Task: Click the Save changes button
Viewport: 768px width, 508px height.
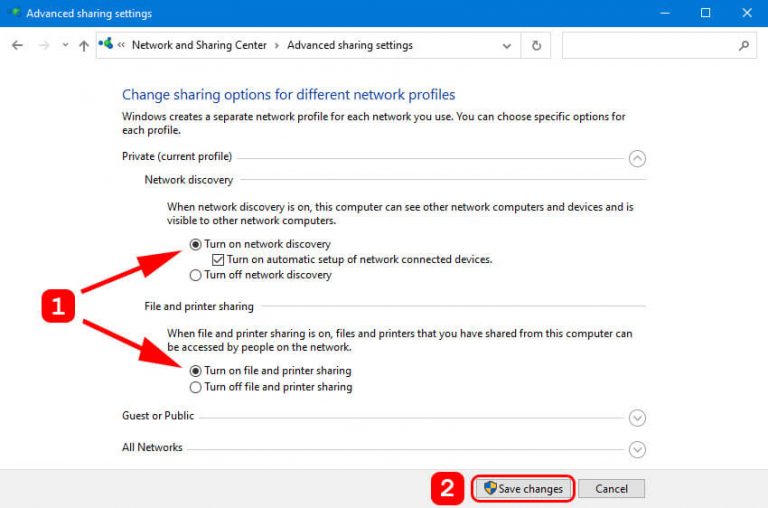Action: tap(523, 489)
